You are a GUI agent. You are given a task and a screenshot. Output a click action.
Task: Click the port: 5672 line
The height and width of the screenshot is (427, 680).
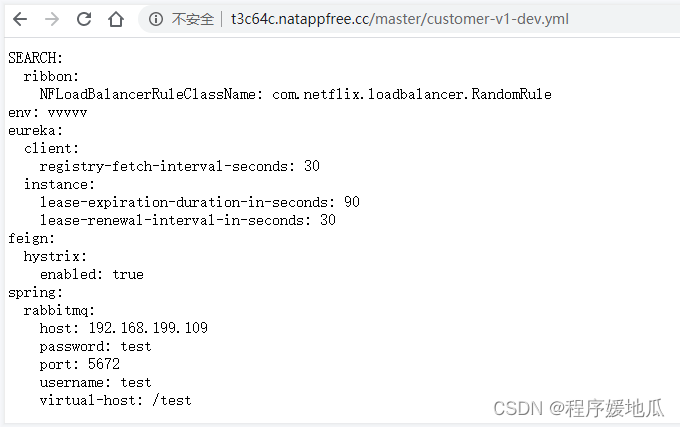pos(79,364)
